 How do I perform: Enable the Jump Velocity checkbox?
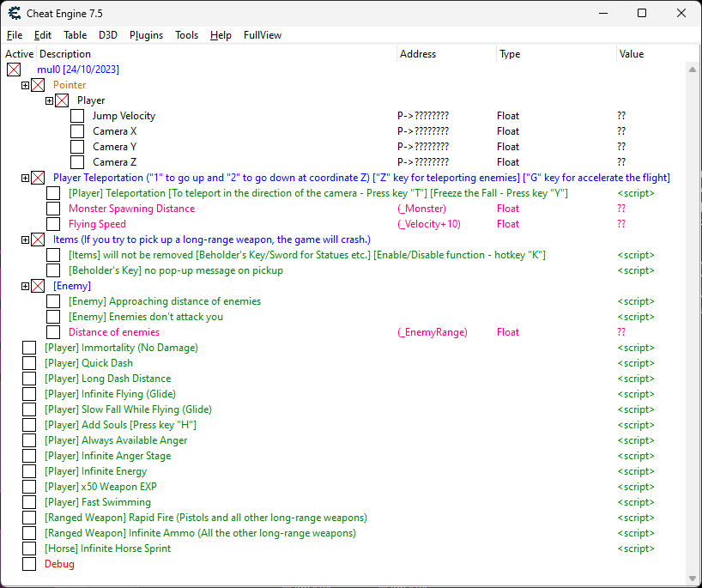coord(77,116)
